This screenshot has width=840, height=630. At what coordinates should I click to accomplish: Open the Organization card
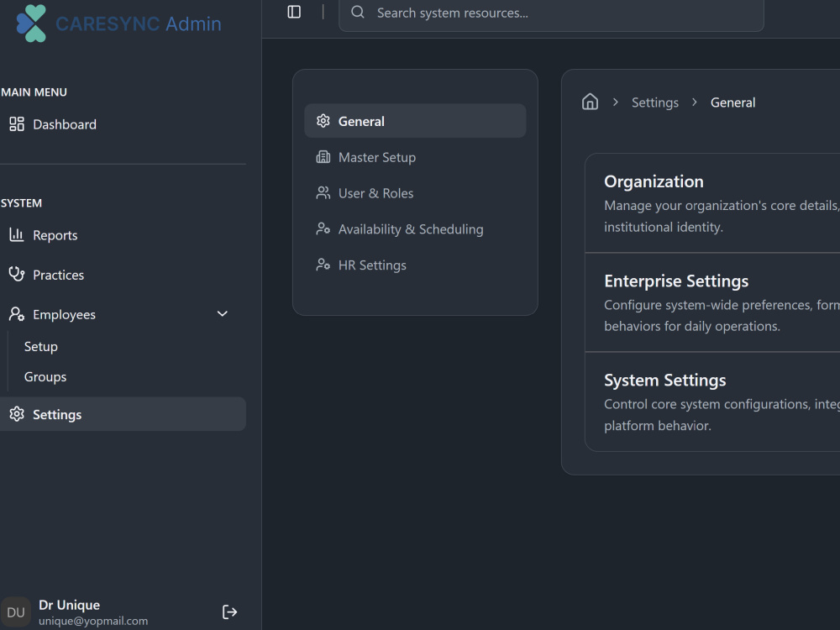pyautogui.click(x=712, y=203)
